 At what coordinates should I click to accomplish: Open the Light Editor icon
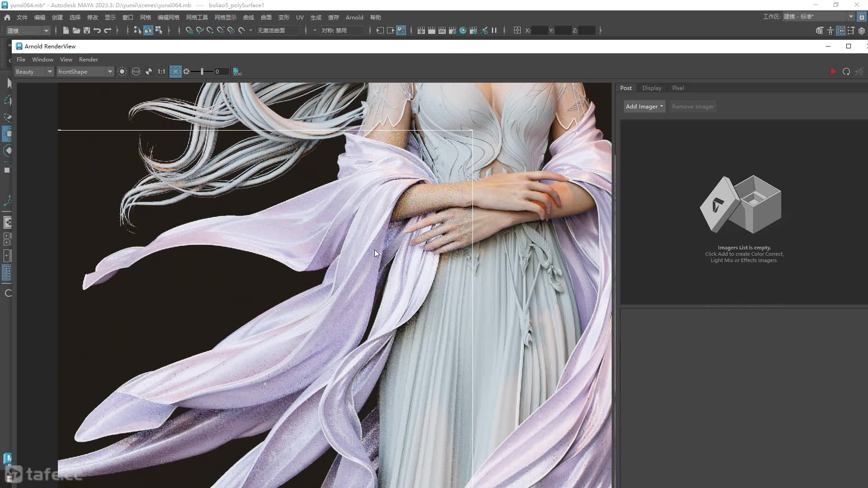coord(484,30)
